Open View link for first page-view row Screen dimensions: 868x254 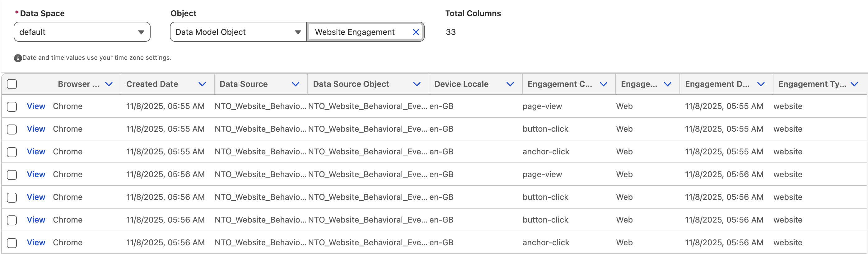pos(36,106)
